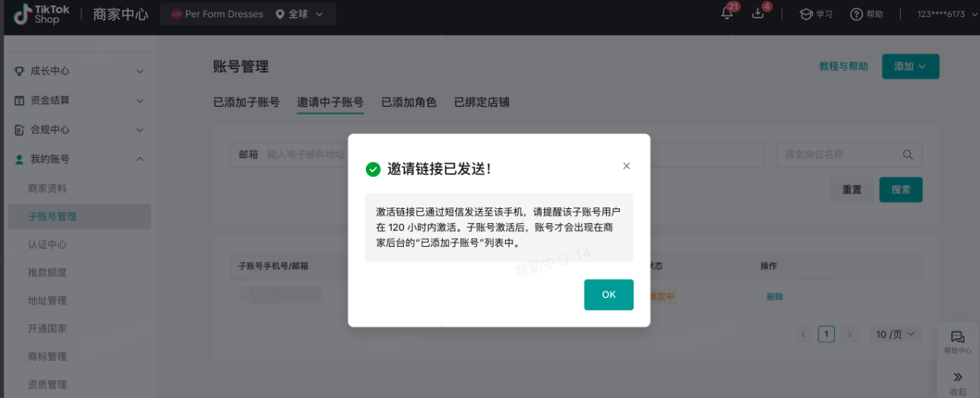This screenshot has width=980, height=398.
Task: Open the 教程与帮助 link
Action: pyautogui.click(x=844, y=66)
